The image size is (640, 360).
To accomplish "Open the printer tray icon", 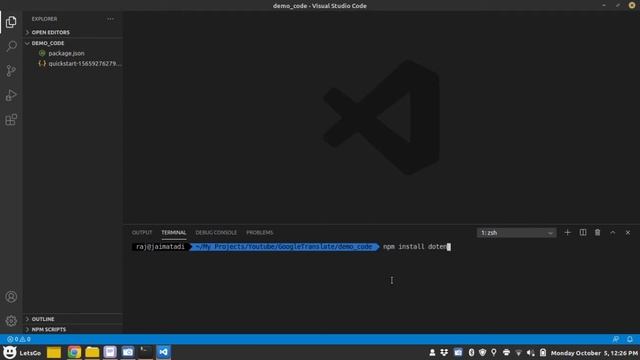I will pyautogui.click(x=506, y=353).
